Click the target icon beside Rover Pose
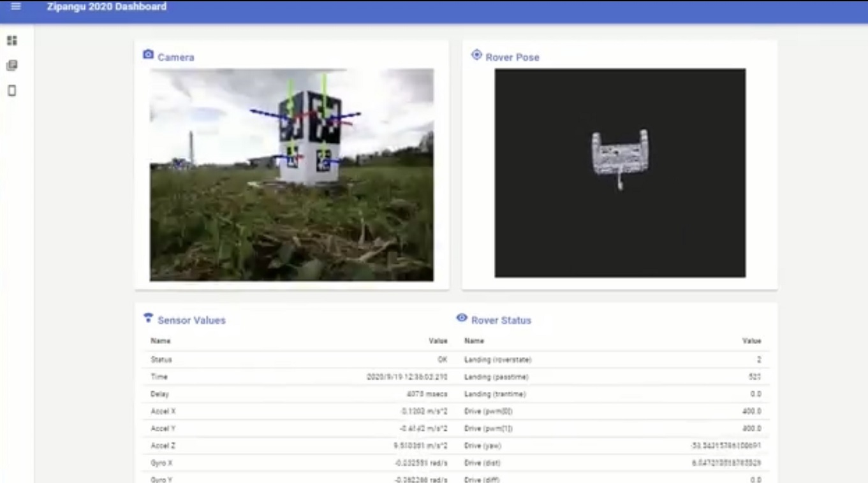The height and width of the screenshot is (483, 868). click(x=476, y=55)
